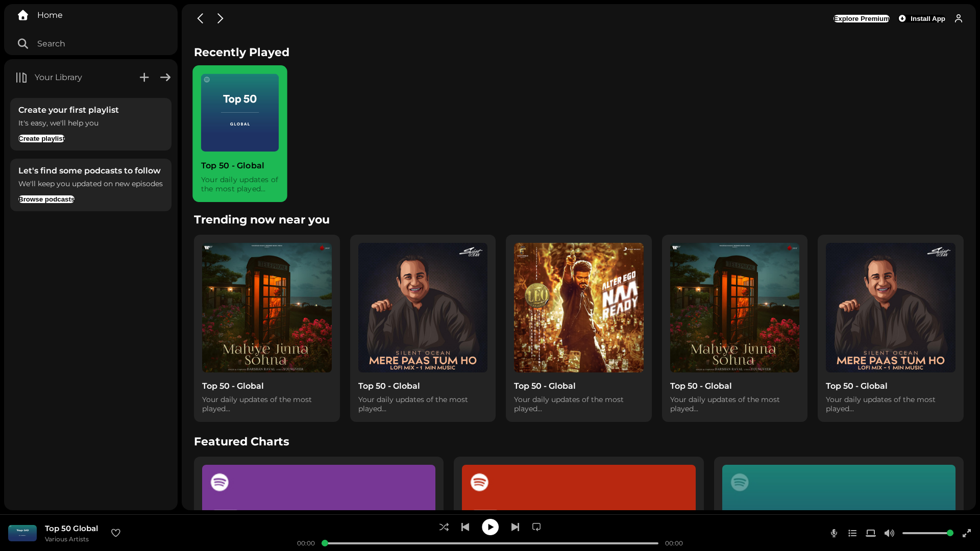
Task: Open first Mahiye Jinna Sohna trending card
Action: click(267, 328)
